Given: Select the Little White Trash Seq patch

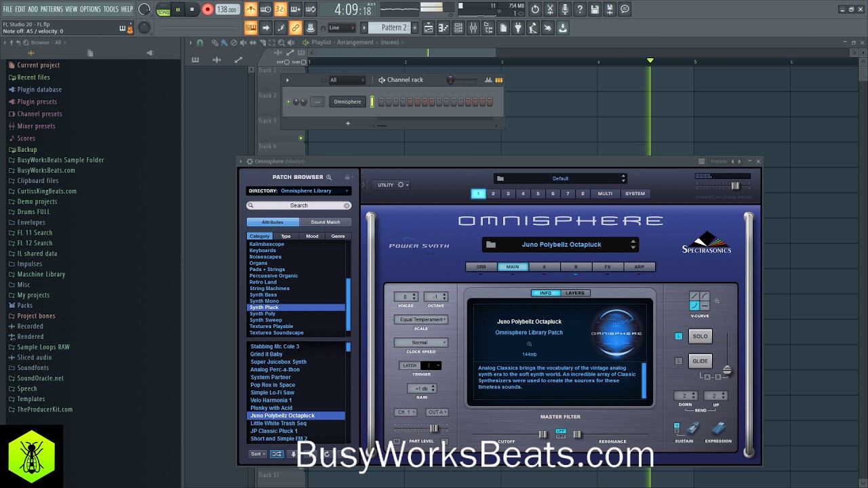Looking at the screenshot, I should click(x=278, y=423).
